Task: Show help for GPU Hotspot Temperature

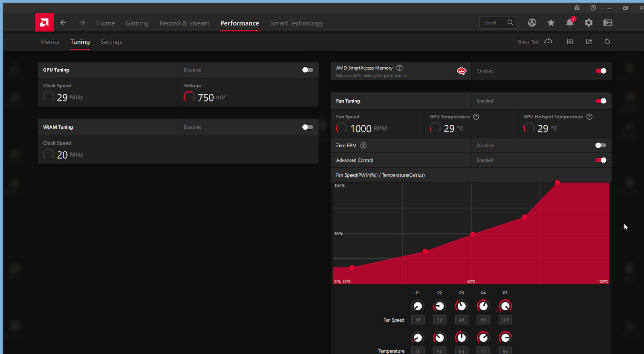Action: click(589, 117)
